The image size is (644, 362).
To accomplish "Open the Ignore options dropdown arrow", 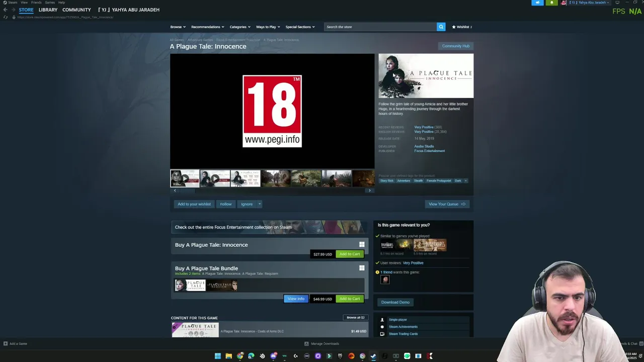I will pos(260,204).
